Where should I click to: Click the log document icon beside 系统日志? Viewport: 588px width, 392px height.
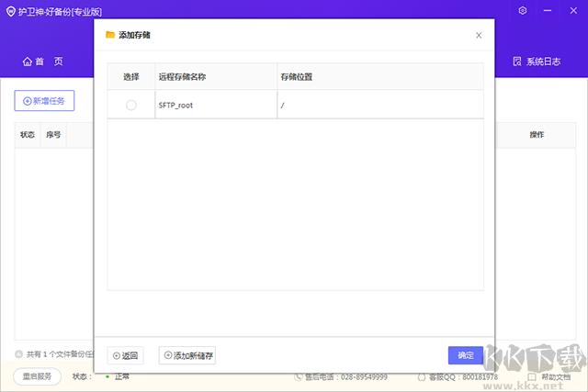[x=517, y=62]
